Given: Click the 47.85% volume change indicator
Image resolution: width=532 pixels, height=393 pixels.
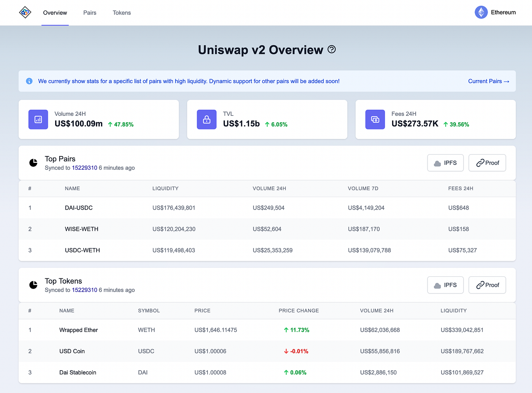Looking at the screenshot, I should pos(121,125).
